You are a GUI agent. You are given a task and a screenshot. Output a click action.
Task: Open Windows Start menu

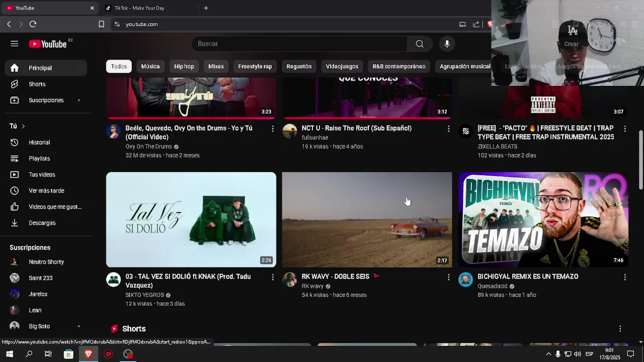pos(10,354)
